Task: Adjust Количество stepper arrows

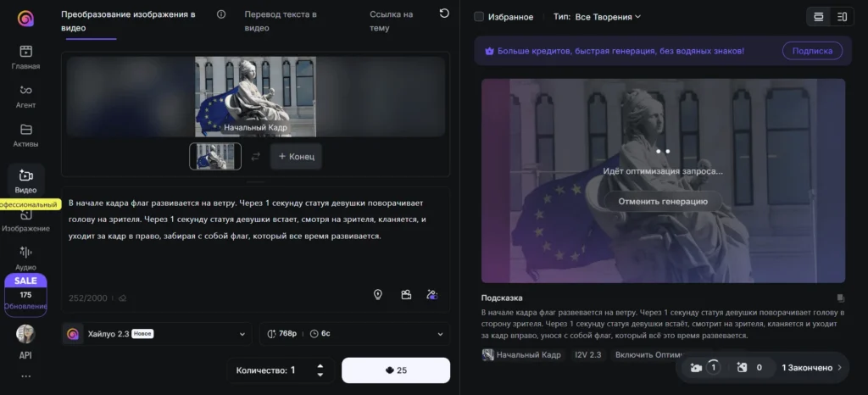Action: [320, 370]
